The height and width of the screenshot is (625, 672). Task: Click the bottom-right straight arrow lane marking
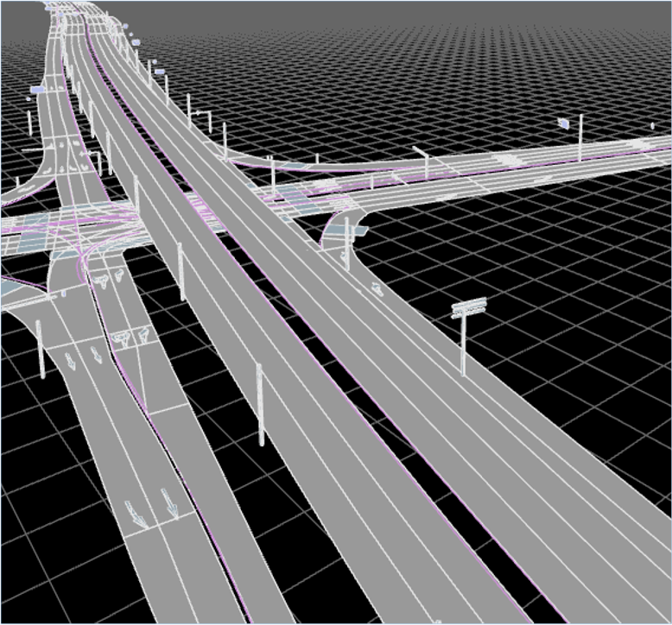coord(171,504)
